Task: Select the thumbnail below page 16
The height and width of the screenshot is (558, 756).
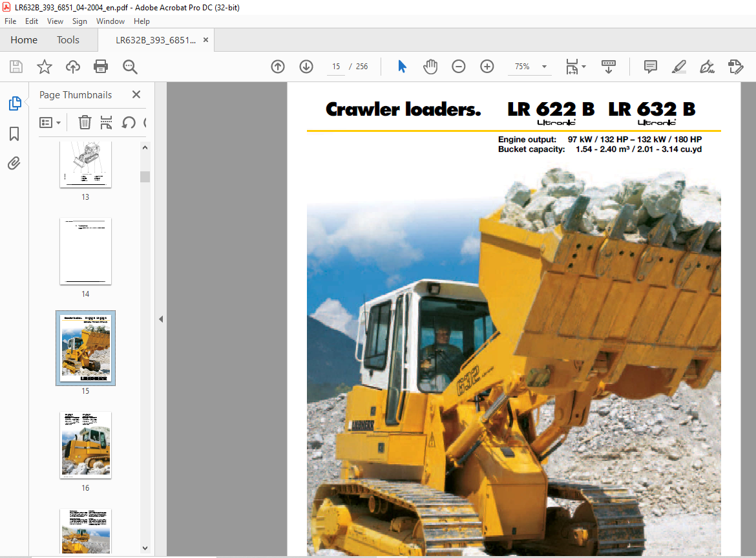Action: 85,531
